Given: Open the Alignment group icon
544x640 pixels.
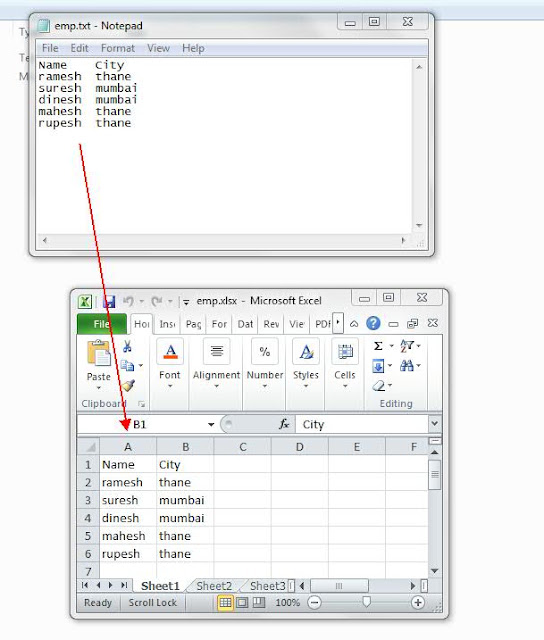Looking at the screenshot, I should pyautogui.click(x=216, y=351).
